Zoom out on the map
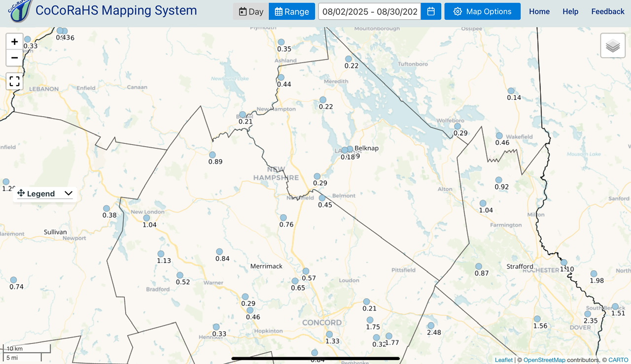The width and height of the screenshot is (631, 364). pos(15,58)
